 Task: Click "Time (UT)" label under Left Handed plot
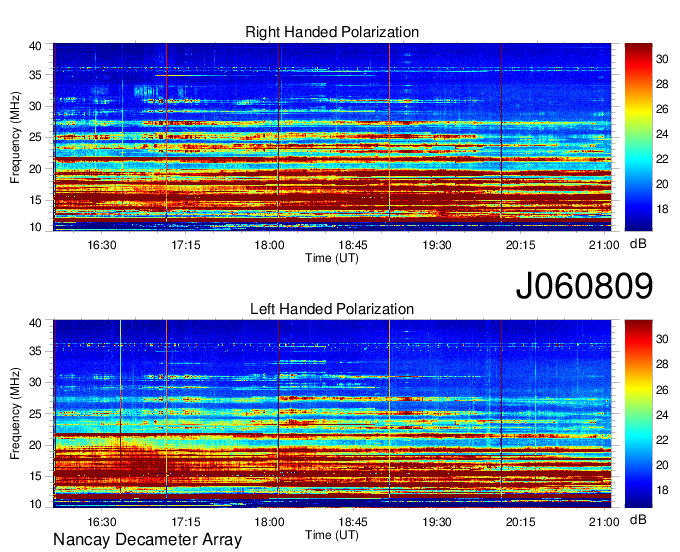click(332, 535)
